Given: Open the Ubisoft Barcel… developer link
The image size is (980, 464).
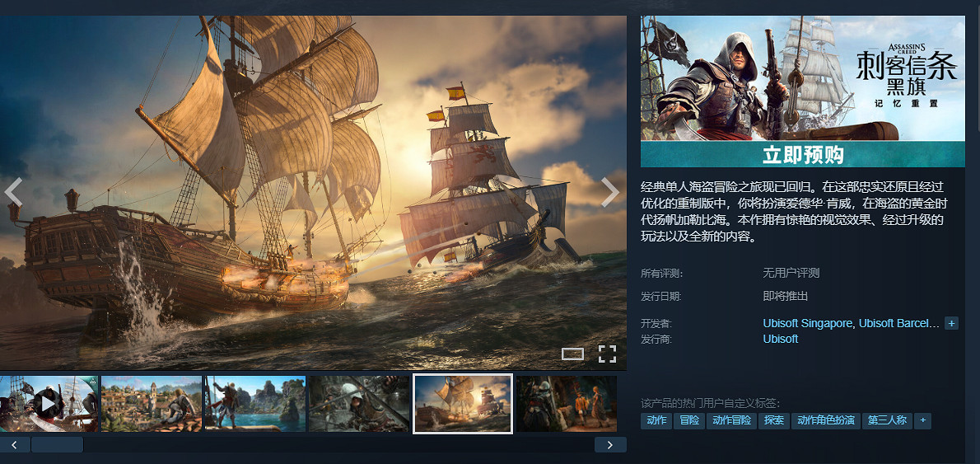Looking at the screenshot, I should pos(898,323).
